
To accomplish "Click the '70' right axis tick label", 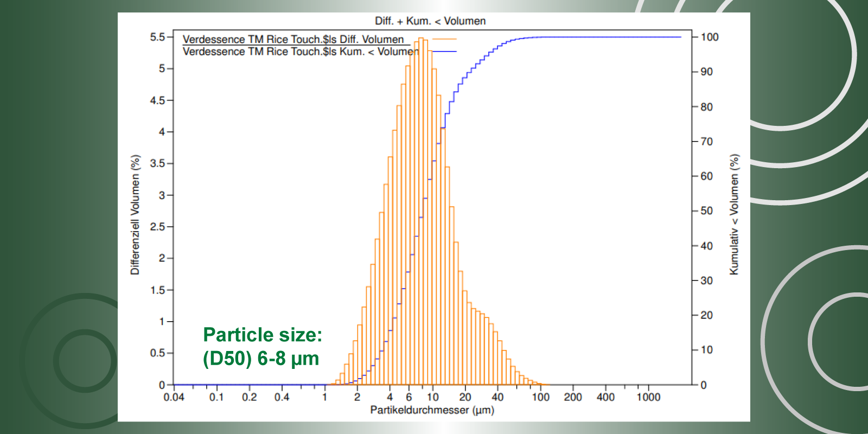I will click(706, 142).
